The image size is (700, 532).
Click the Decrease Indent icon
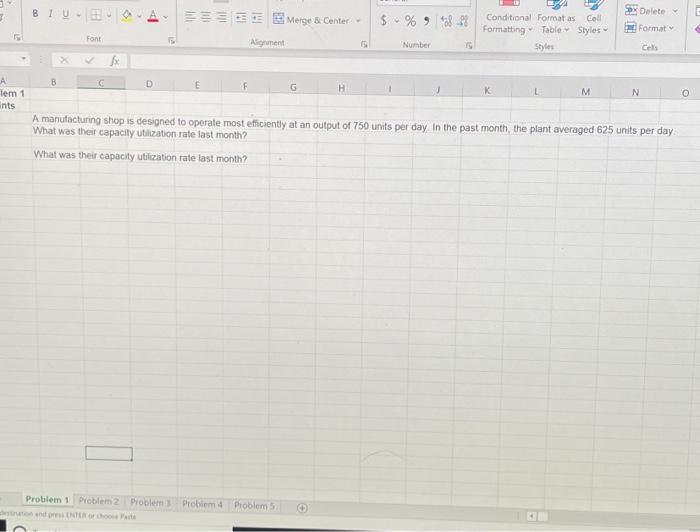pos(241,18)
